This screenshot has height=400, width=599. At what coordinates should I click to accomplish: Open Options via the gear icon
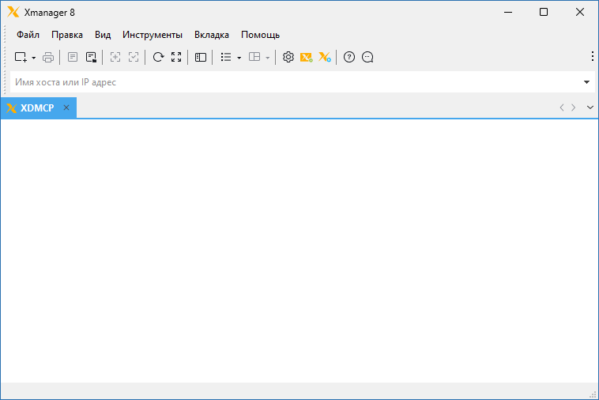click(x=288, y=57)
